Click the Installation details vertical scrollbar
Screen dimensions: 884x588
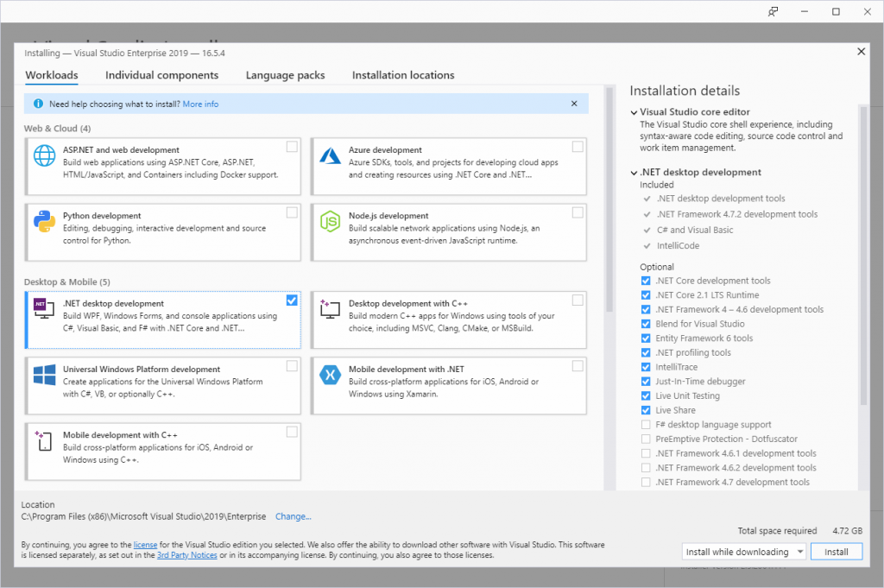(x=863, y=256)
